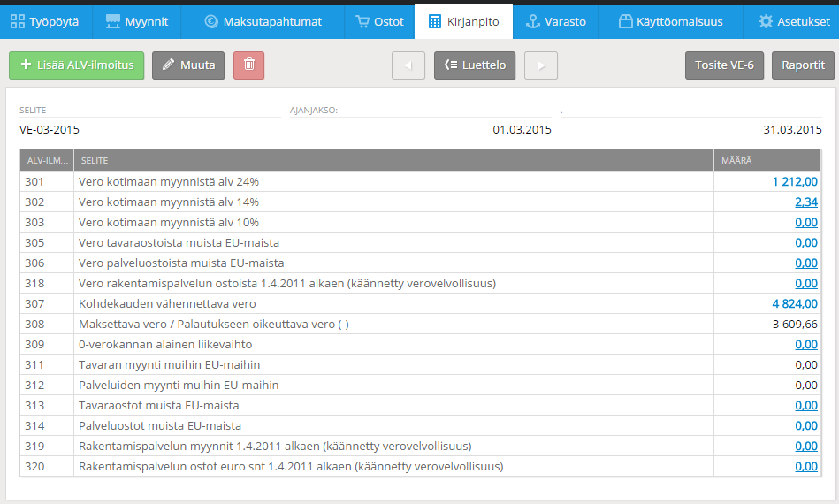Screen dimensions: 839x504
Task: Return to list via Luettelo button
Action: (475, 65)
